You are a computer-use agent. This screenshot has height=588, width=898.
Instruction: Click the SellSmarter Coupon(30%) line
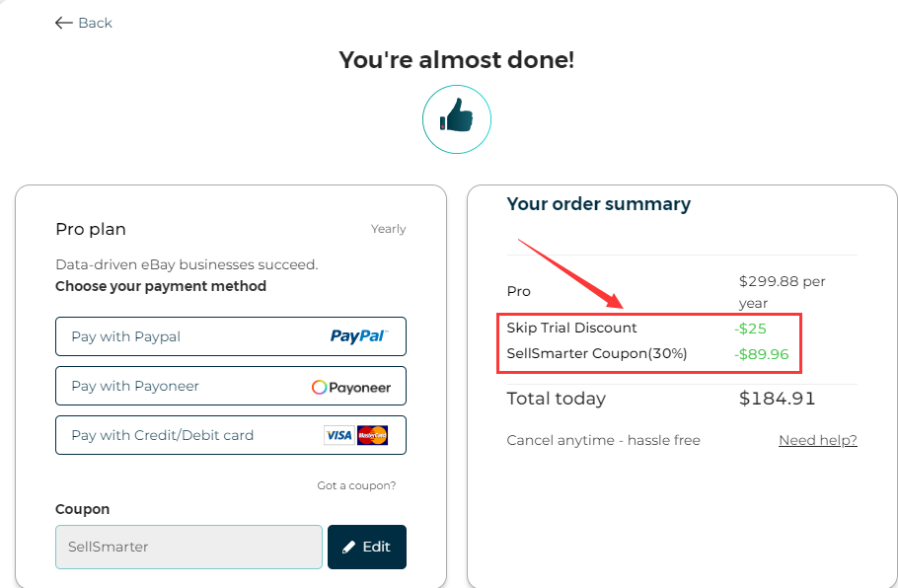(x=597, y=353)
